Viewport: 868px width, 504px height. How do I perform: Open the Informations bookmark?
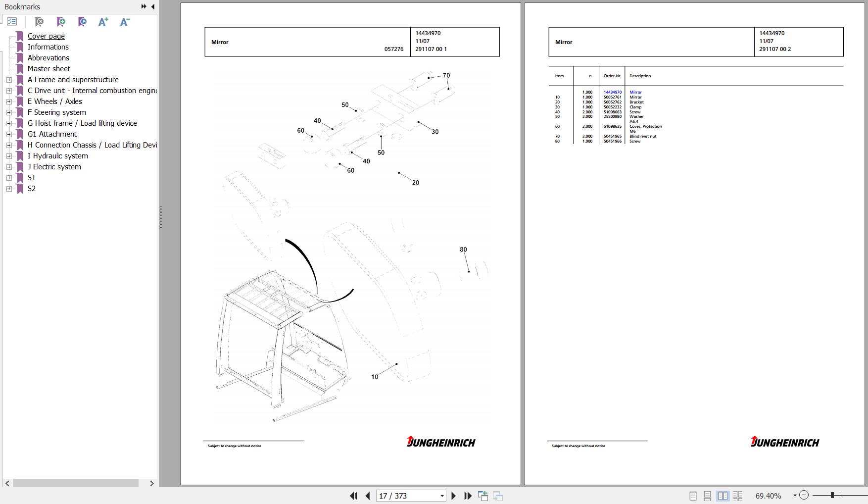click(x=48, y=47)
